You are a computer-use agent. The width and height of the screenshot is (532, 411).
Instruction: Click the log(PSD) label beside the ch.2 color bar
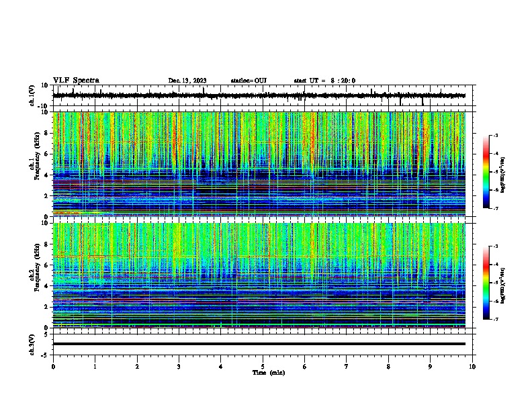pyautogui.click(x=503, y=286)
